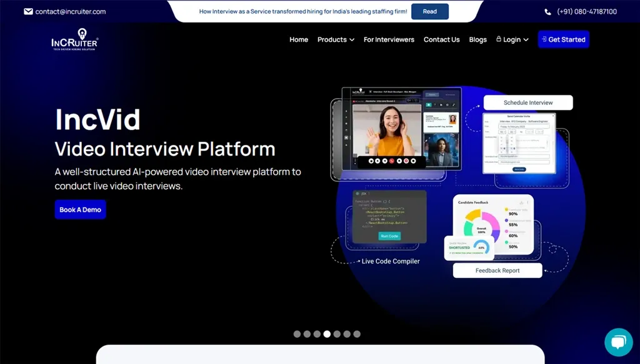This screenshot has width=640, height=364.
Task: Click the calendar invite form thumbnail
Action: point(519,143)
